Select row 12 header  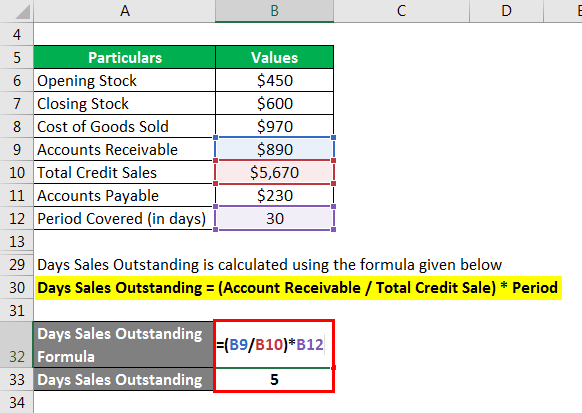pos(17,219)
